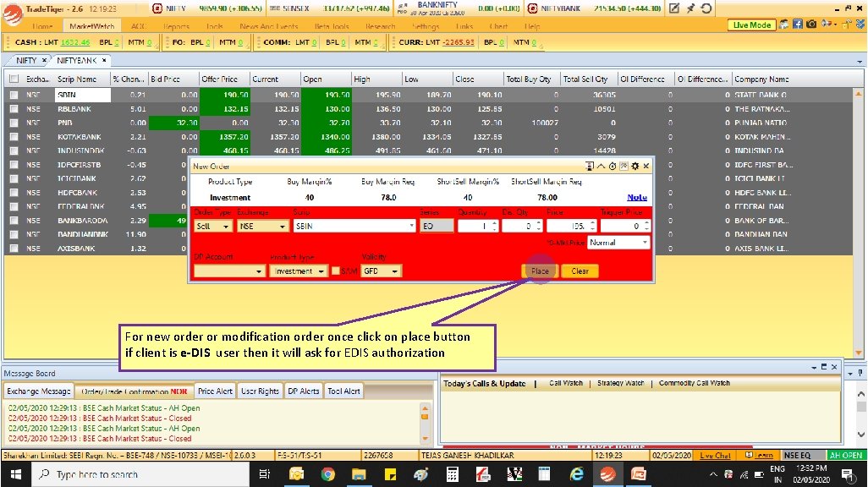Open the Scrip dropdown showing SBIN

pos(354,227)
